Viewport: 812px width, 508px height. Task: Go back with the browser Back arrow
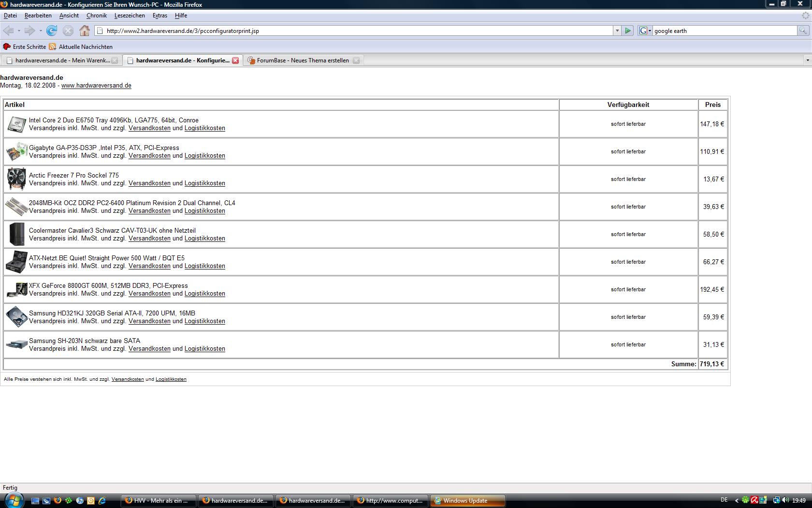click(x=8, y=30)
